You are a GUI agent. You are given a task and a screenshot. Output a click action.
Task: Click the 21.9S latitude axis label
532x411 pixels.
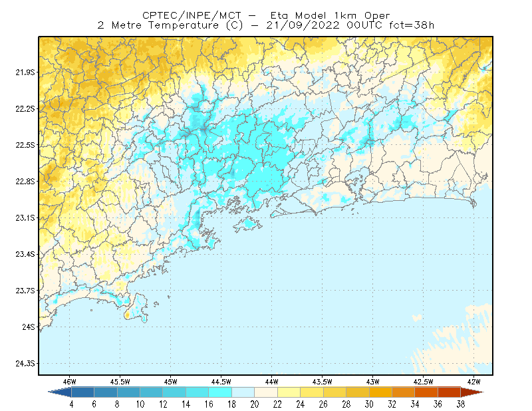25,72
